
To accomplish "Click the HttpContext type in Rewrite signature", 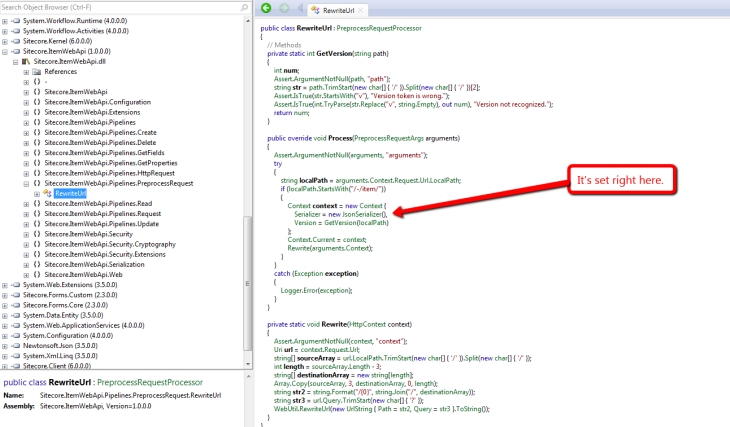I will [367, 324].
